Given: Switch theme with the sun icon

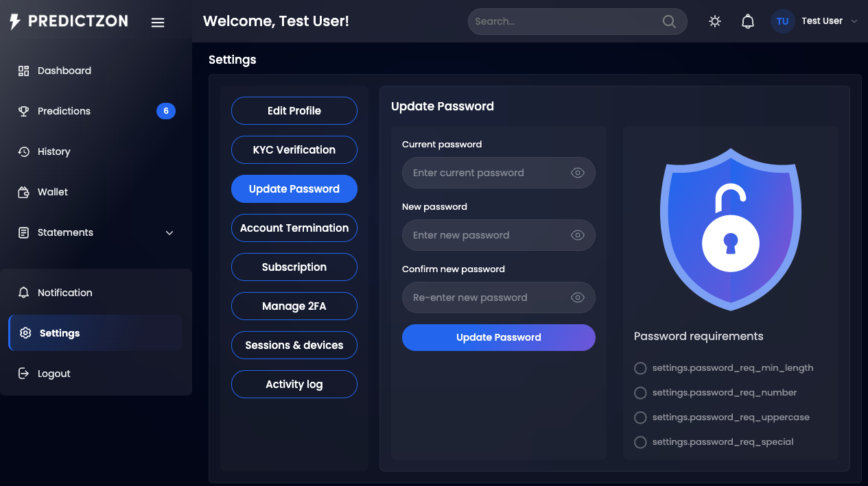Looking at the screenshot, I should point(715,21).
